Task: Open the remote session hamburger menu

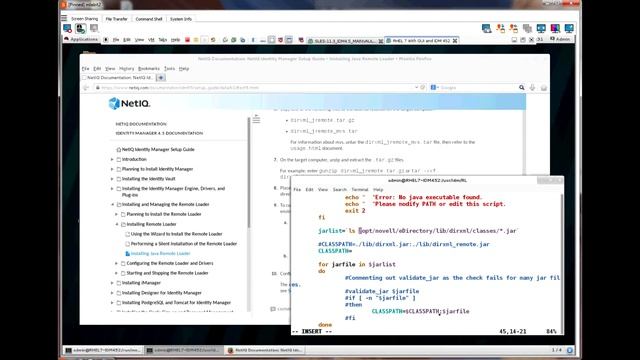Action: (64, 18)
